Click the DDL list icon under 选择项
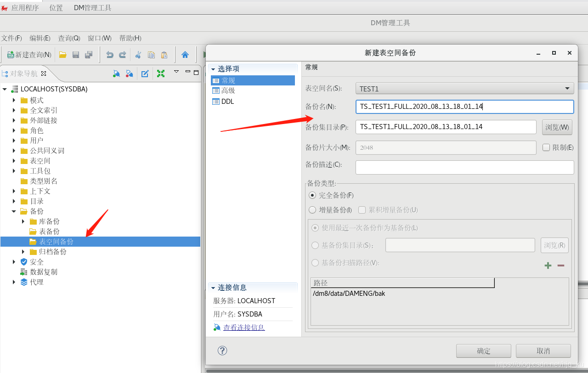The width and height of the screenshot is (588, 373). coord(216,102)
